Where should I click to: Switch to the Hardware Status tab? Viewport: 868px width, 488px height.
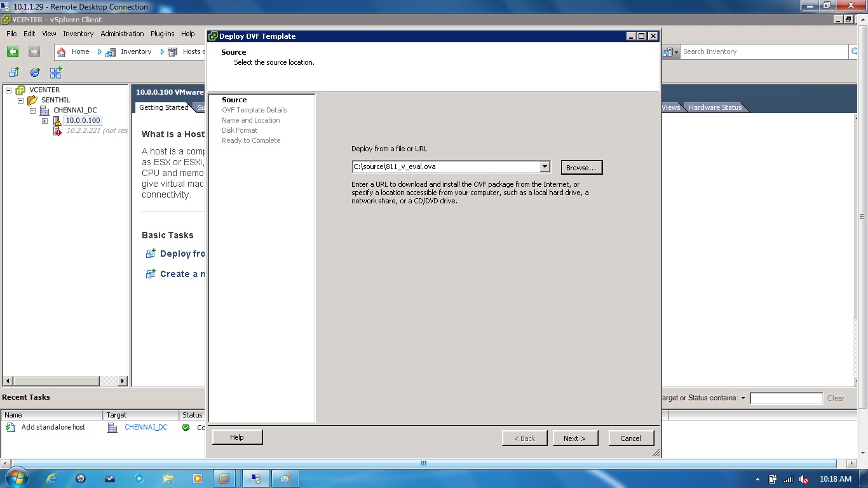(715, 107)
